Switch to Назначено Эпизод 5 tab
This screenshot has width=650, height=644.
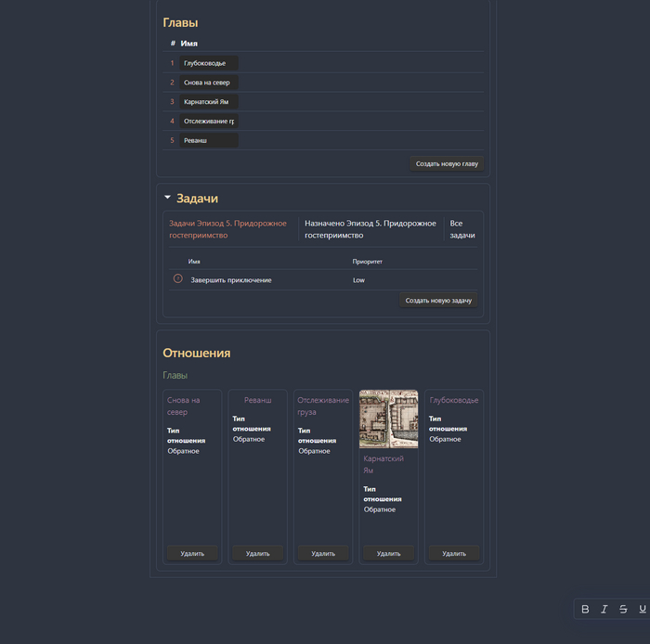coord(370,229)
